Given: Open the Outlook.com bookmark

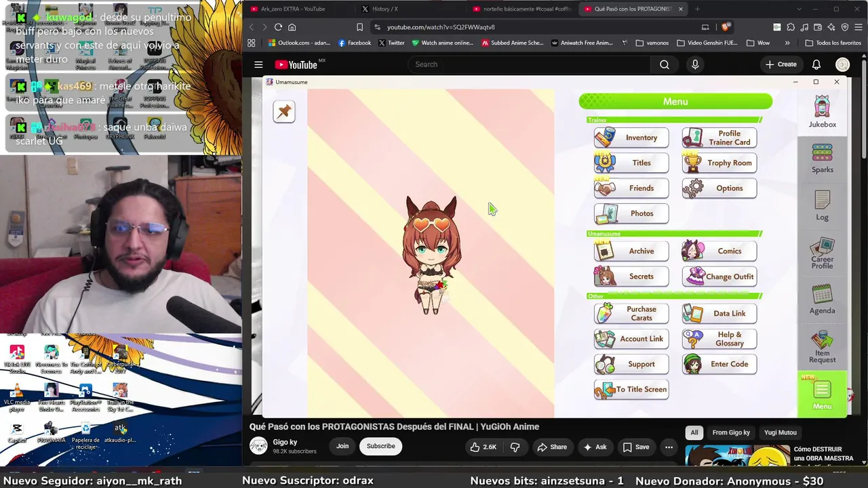Looking at the screenshot, I should (x=298, y=43).
